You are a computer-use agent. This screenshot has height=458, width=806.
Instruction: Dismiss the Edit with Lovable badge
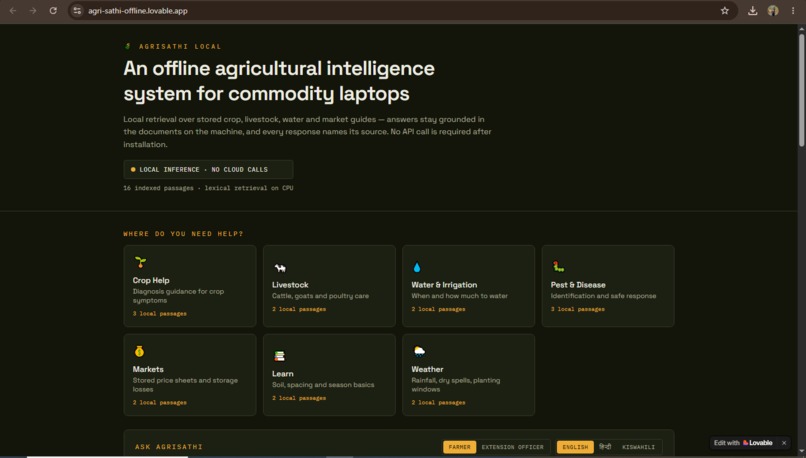(784, 443)
